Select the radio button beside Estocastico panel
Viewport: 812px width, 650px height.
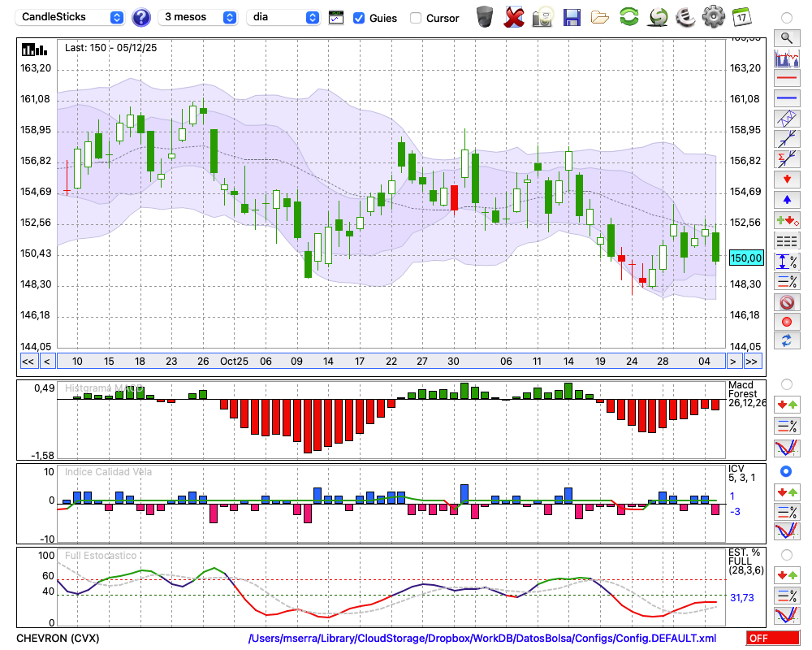(786, 555)
